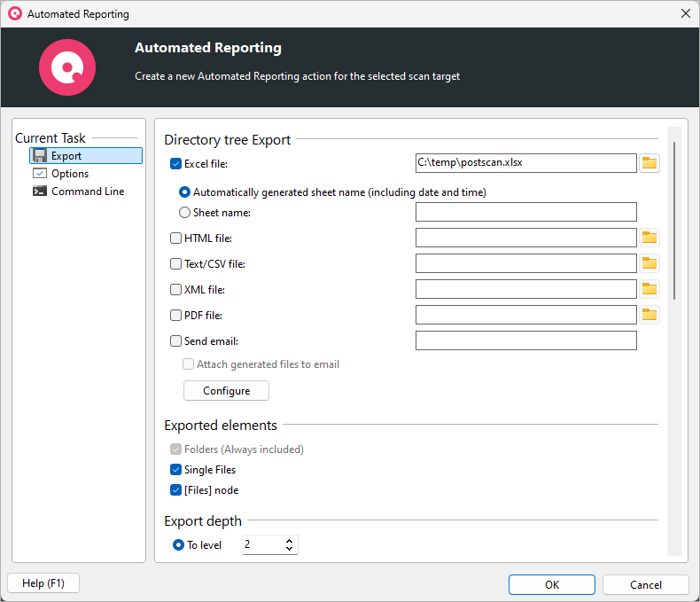Select Options in the Current Task tree
The width and height of the screenshot is (700, 602).
[x=70, y=174]
